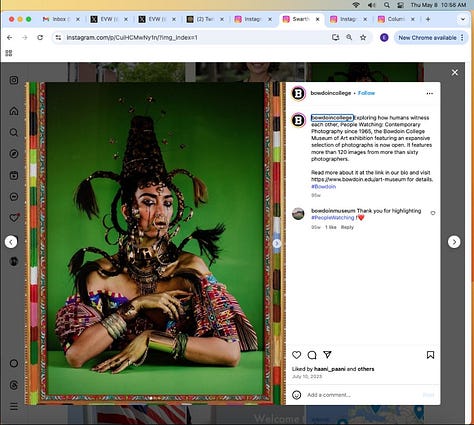Open bowdoinmuseum commenter profile

(x=333, y=211)
